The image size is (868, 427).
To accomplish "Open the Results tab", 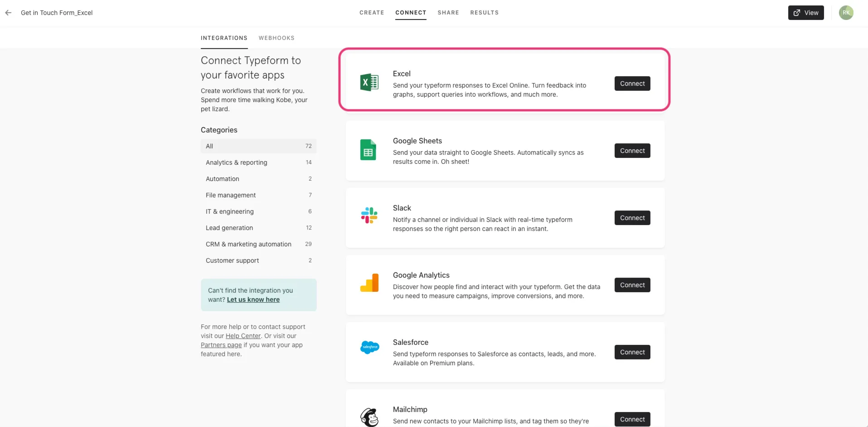I will (x=485, y=13).
